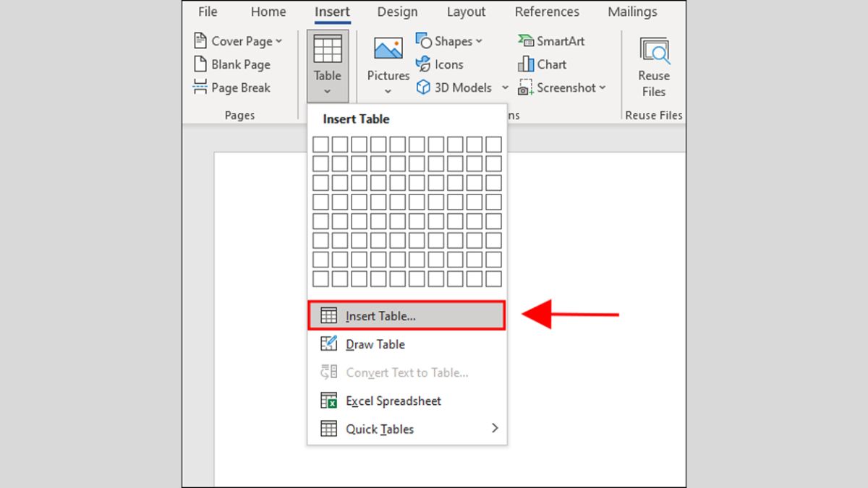Screen dimensions: 868x488
Task: Expand the Shapes dropdown
Action: 479,41
